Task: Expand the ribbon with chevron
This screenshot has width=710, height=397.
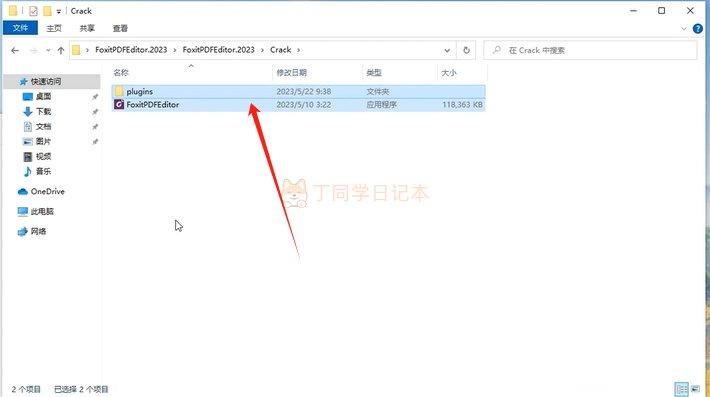Action: pos(684,29)
